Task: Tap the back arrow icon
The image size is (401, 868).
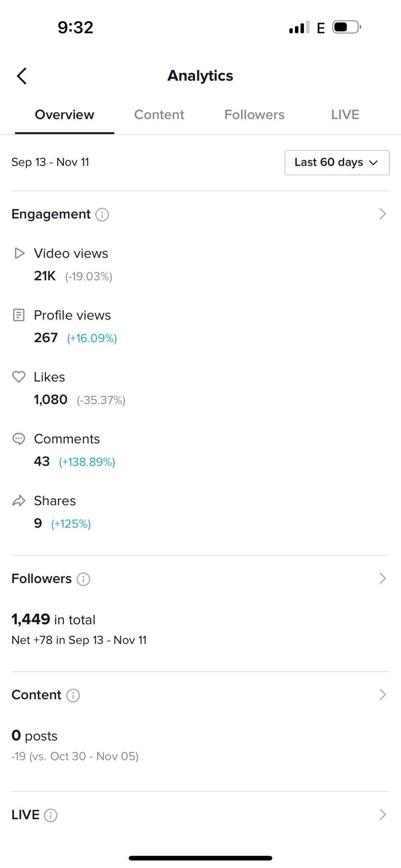Action: coord(22,76)
